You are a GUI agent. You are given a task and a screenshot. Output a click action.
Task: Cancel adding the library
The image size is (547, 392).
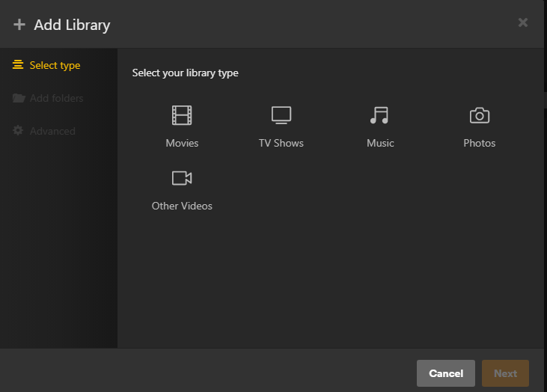445,373
